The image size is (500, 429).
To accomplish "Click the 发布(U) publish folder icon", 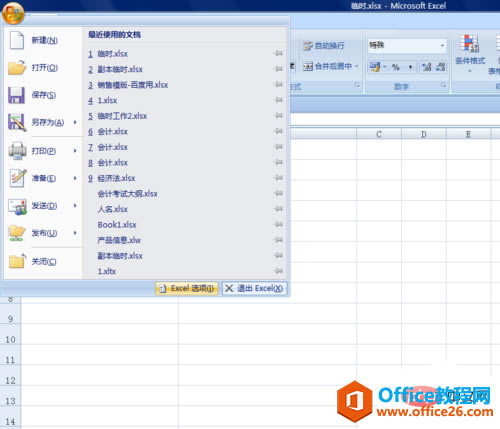I will [x=17, y=233].
